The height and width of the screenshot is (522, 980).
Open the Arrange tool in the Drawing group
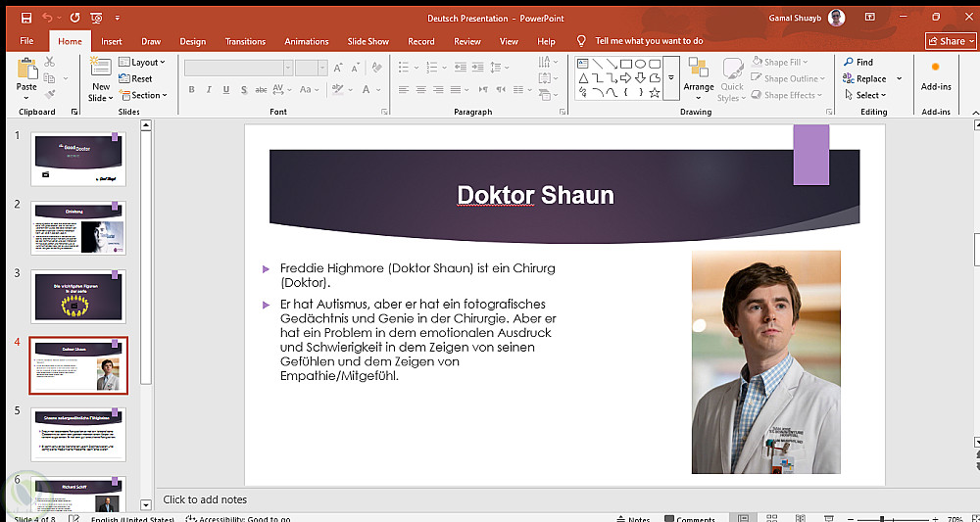coord(699,73)
